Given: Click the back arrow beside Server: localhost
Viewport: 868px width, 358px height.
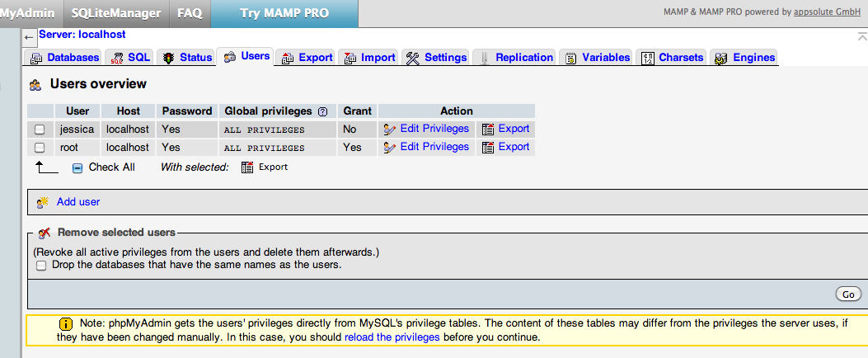Looking at the screenshot, I should pos(30,38).
